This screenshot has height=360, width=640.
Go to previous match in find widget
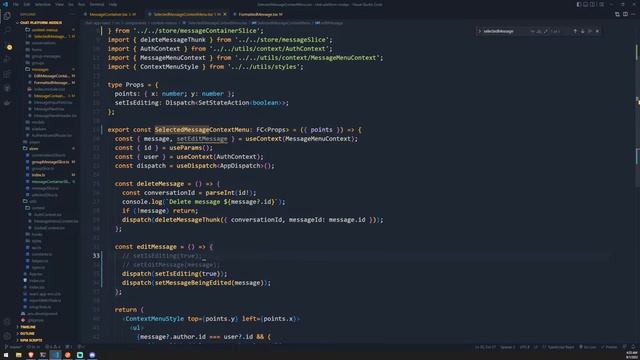(x=575, y=31)
